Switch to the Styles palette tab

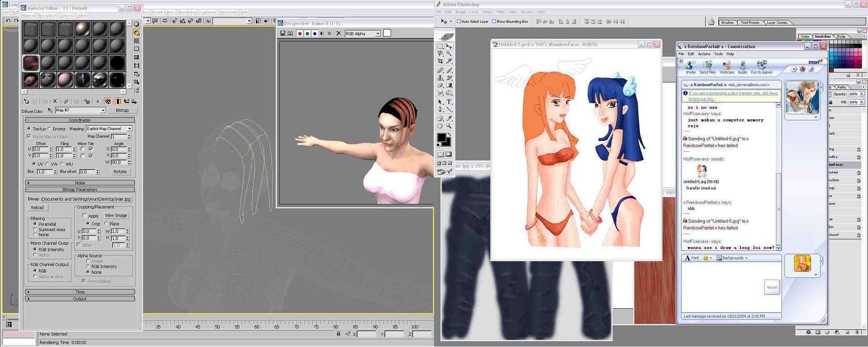click(x=841, y=37)
